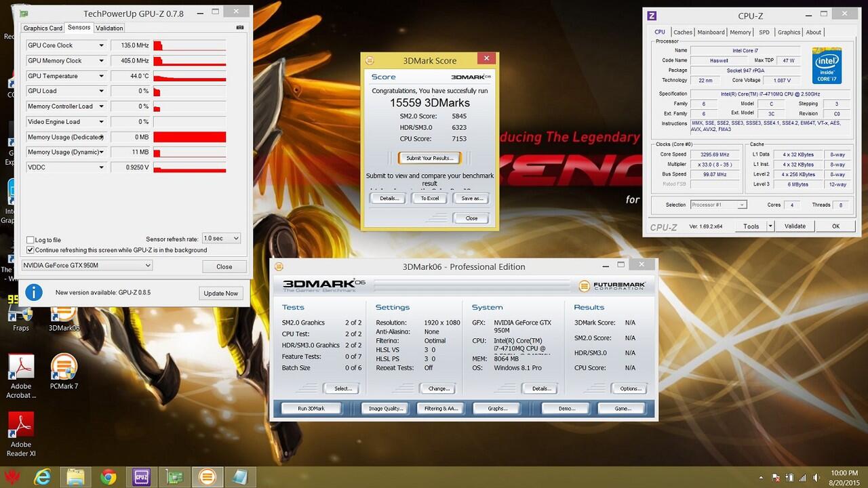Open the Caches tab in CPU-Z
Screen dimensions: 868x488
pyautogui.click(x=683, y=32)
